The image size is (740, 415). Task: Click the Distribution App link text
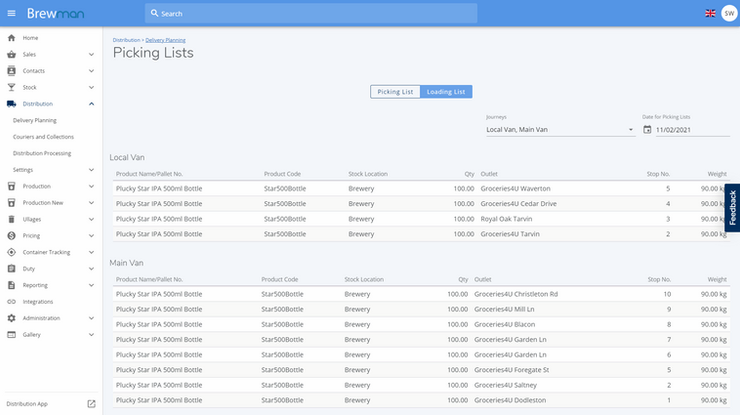27,404
